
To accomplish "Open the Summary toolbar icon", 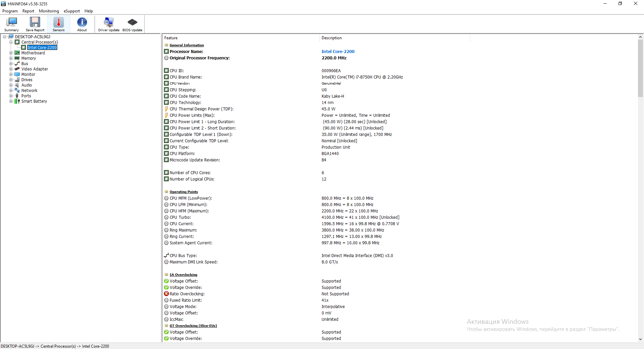I will click(11, 24).
